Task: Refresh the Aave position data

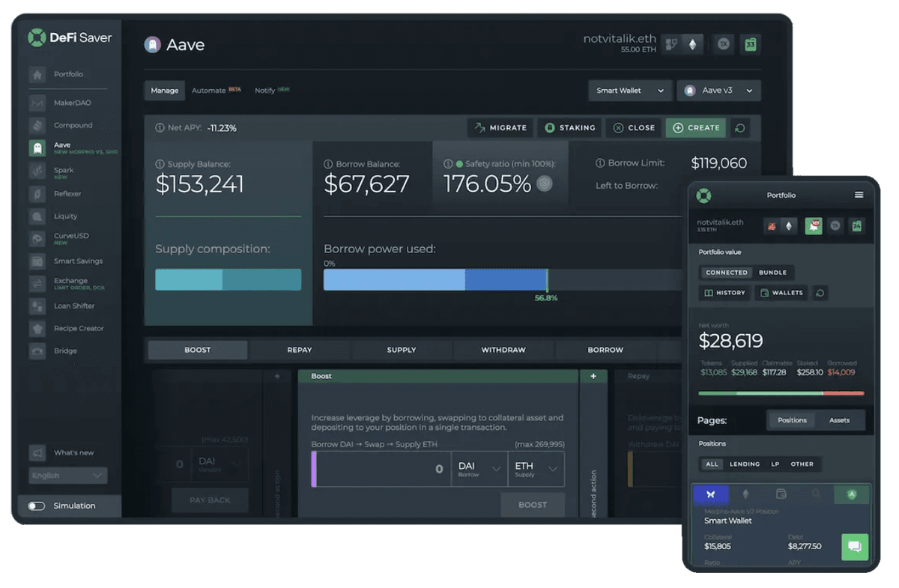Action: coord(739,128)
